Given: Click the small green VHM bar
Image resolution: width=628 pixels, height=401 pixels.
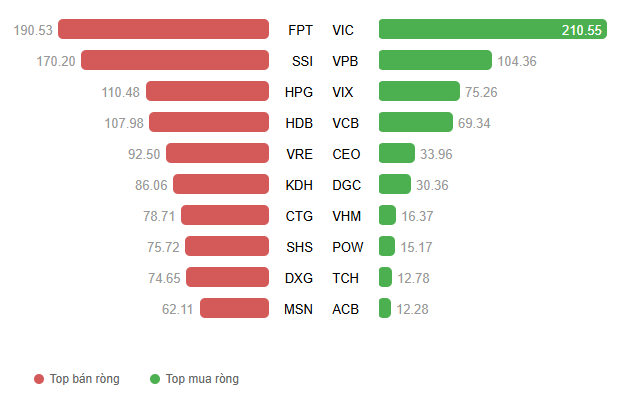Looking at the screenshot, I should coord(387,215).
